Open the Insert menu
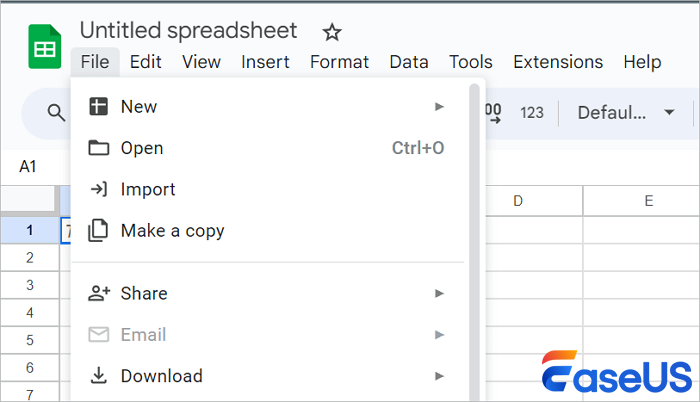This screenshot has height=402, width=700. click(265, 62)
